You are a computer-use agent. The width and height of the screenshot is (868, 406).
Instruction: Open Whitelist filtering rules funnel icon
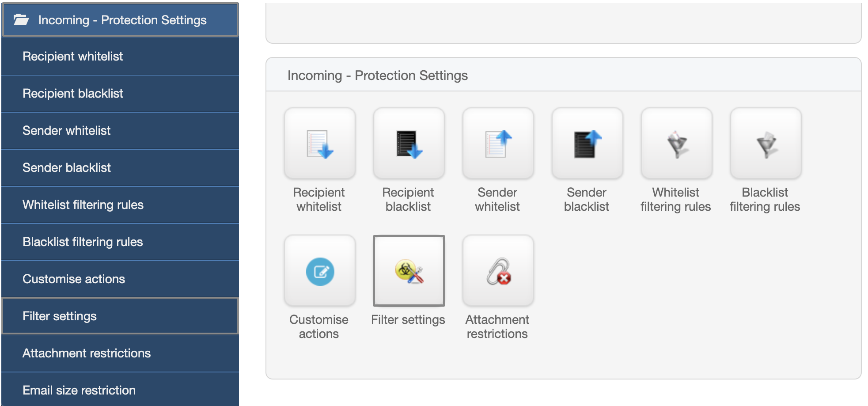pos(677,144)
